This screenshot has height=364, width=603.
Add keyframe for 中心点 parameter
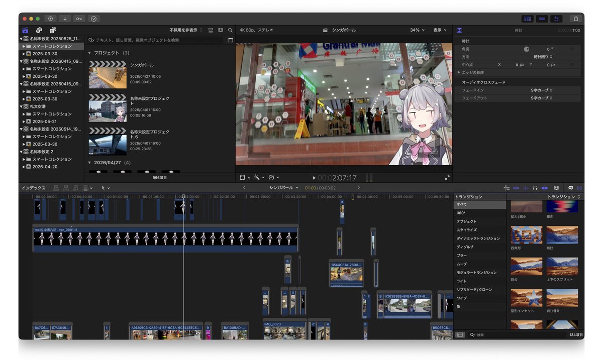coord(571,65)
